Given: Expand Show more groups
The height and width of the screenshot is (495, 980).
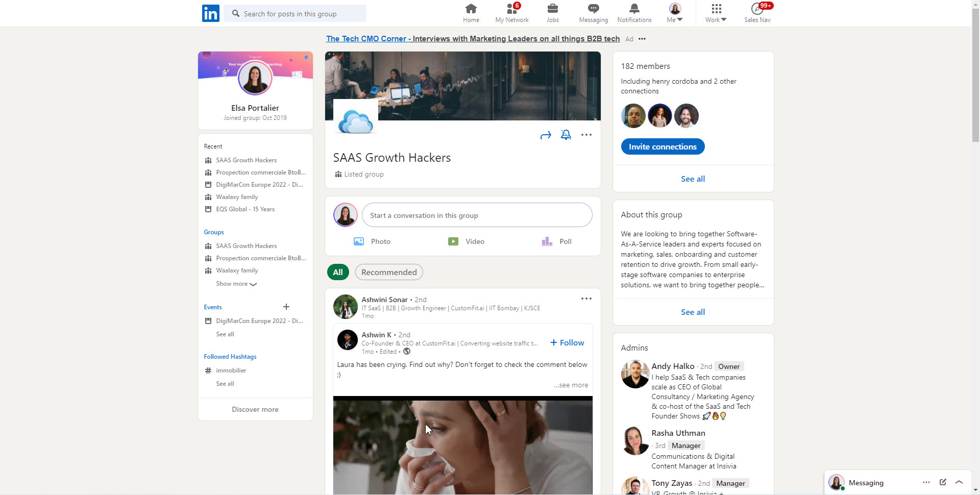Looking at the screenshot, I should click(236, 284).
